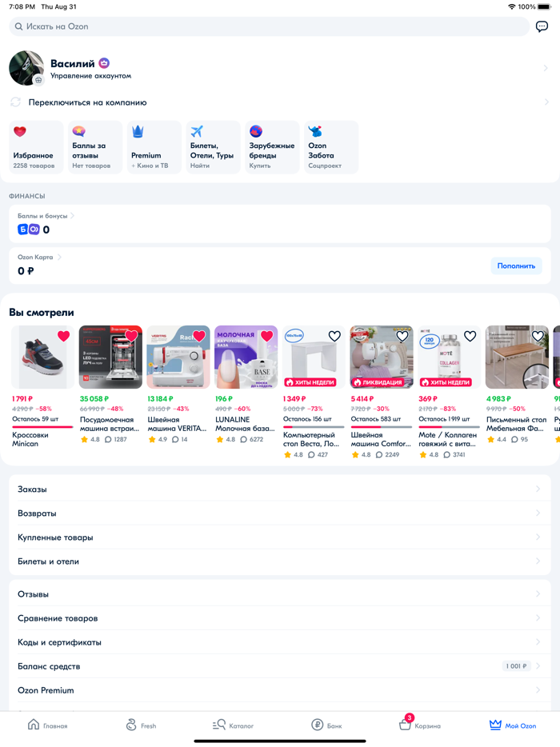The width and height of the screenshot is (560, 747).
Task: Tap the switch-to-company refresh icon
Action: tap(16, 102)
